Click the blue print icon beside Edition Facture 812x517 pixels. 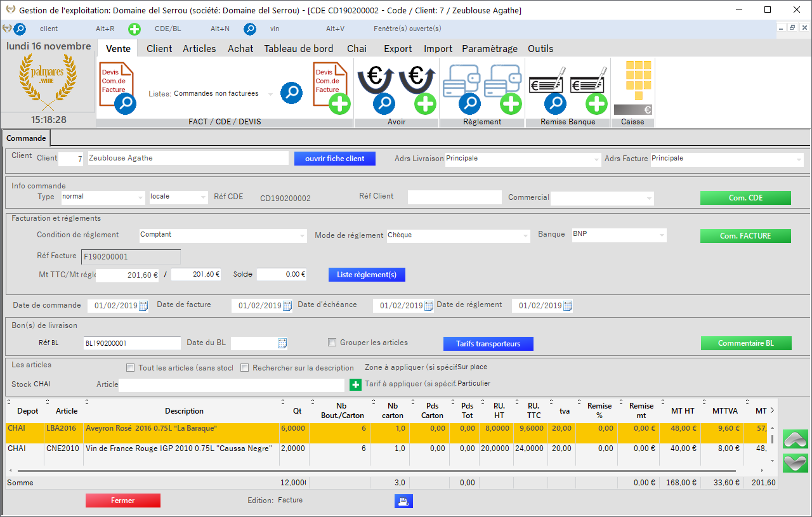[x=403, y=501]
